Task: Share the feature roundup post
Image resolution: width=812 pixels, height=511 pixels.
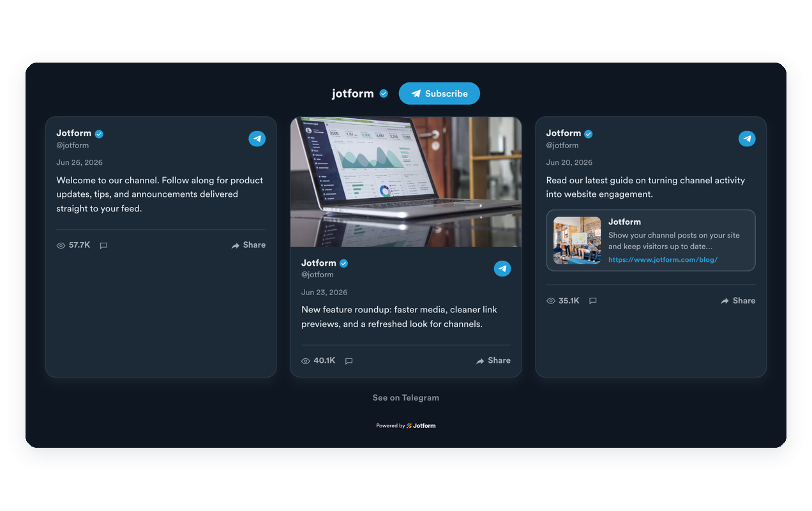Action: [x=493, y=361]
